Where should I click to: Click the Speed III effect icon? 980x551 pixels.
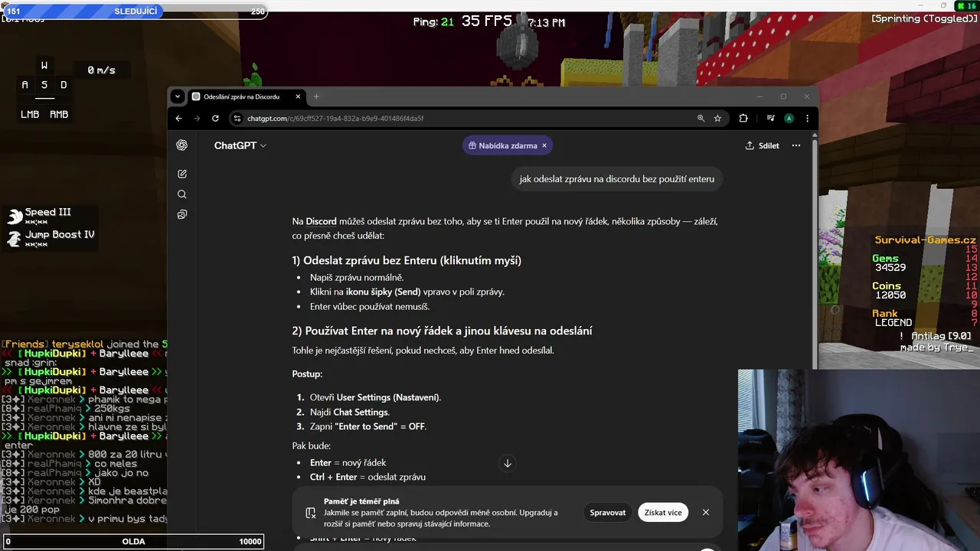15,216
